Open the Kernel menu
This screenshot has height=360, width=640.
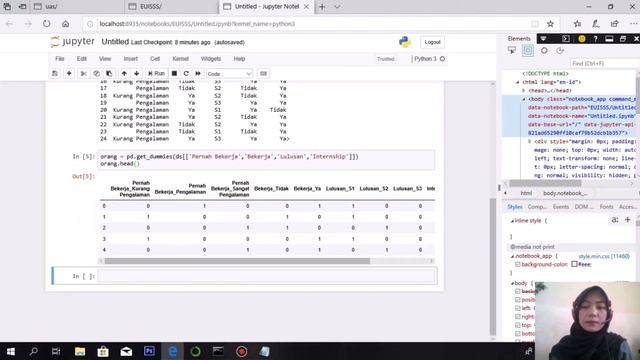(x=180, y=59)
